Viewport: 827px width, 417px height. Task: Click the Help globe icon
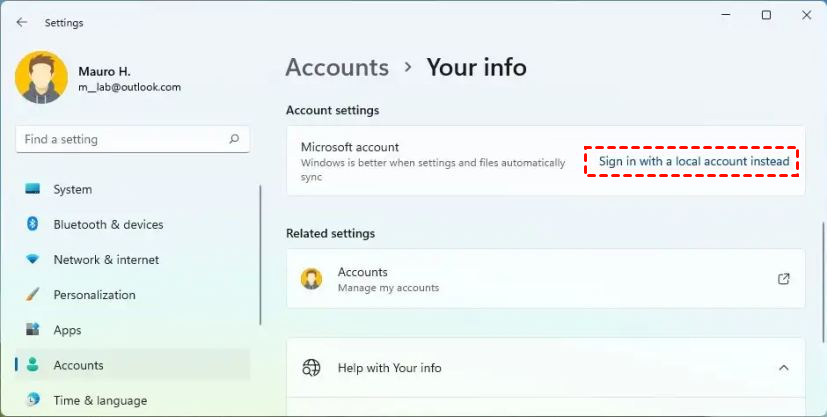311,368
